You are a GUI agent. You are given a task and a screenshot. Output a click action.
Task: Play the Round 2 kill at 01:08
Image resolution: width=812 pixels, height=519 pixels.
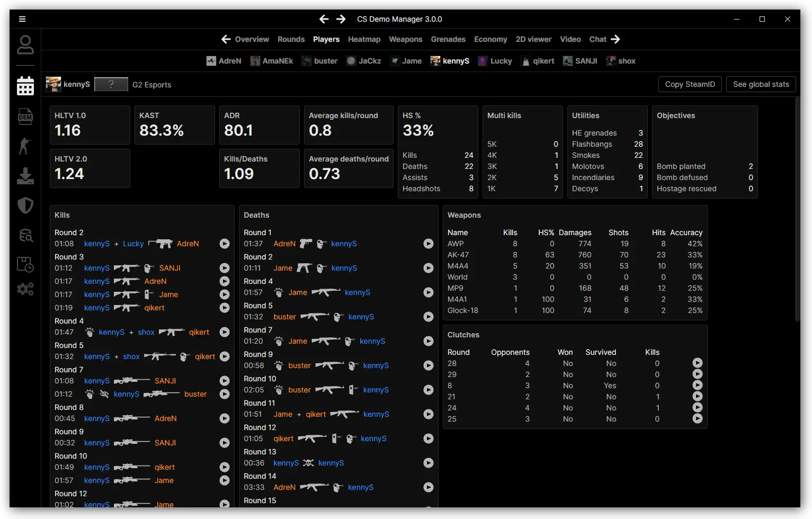[225, 244]
